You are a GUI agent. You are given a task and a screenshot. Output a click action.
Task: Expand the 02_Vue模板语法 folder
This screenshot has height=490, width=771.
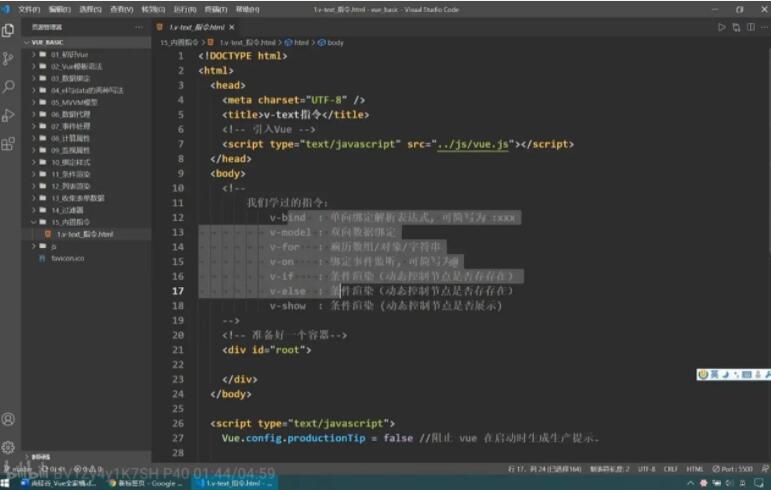[34, 66]
